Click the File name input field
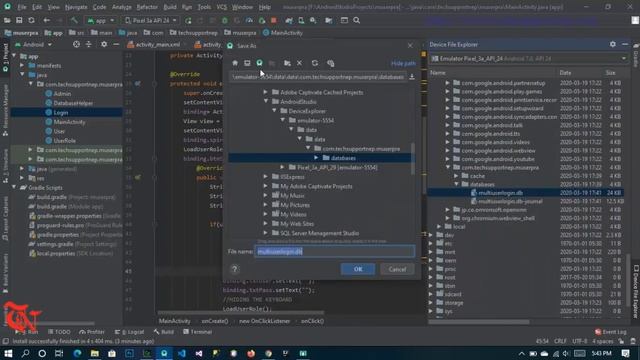 click(x=335, y=252)
